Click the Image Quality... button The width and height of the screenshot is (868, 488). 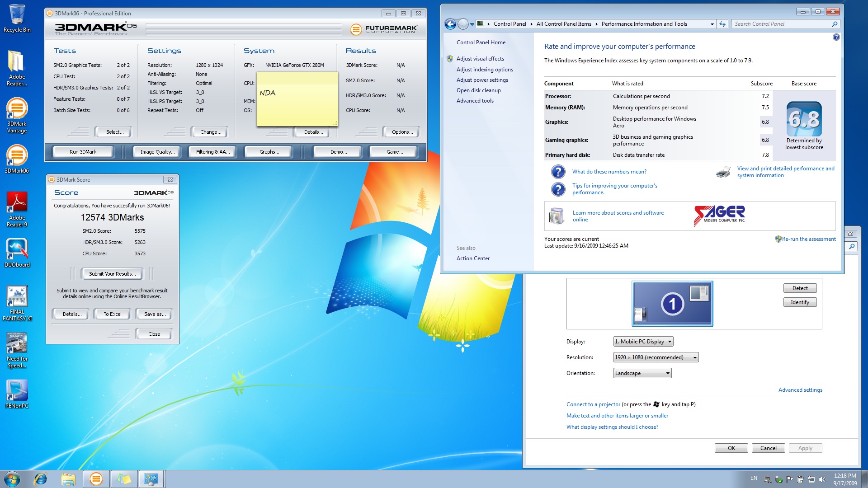point(157,152)
